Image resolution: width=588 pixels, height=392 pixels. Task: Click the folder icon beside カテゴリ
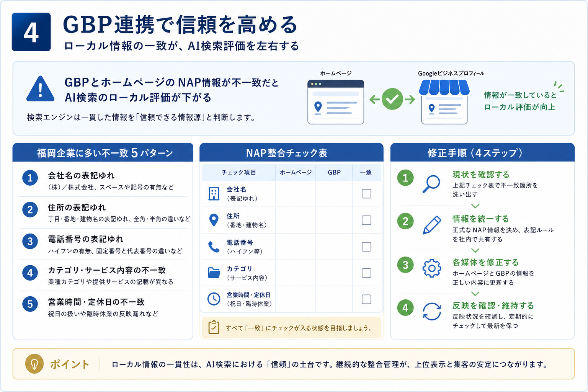click(x=214, y=273)
